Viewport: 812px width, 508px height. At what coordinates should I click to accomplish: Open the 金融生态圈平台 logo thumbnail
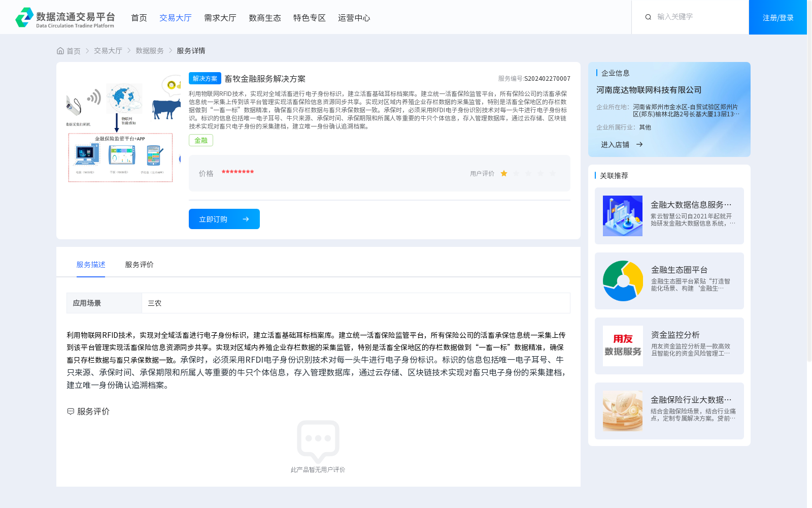point(623,281)
